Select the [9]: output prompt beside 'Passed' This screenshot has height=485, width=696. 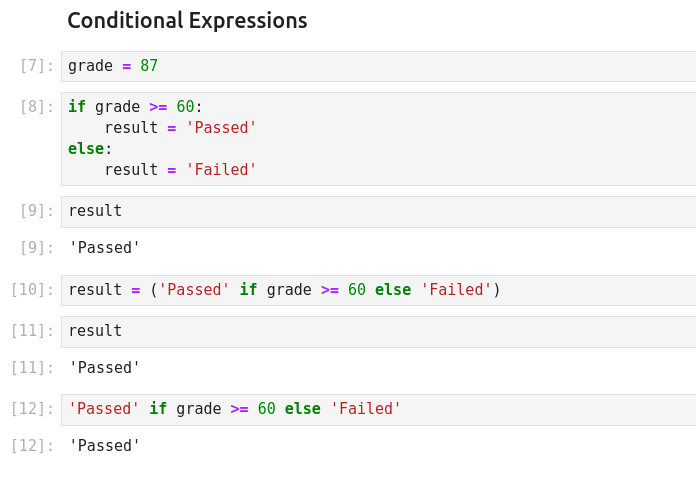point(37,248)
